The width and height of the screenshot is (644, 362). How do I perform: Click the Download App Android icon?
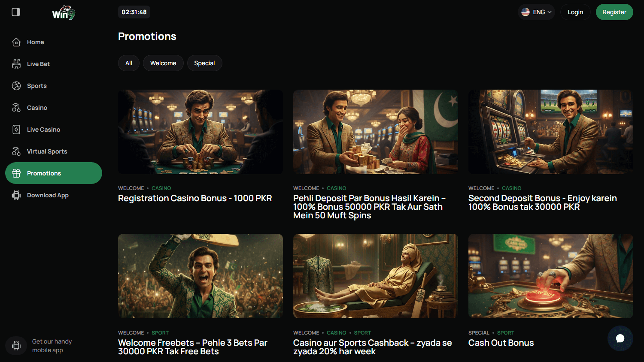(16, 195)
